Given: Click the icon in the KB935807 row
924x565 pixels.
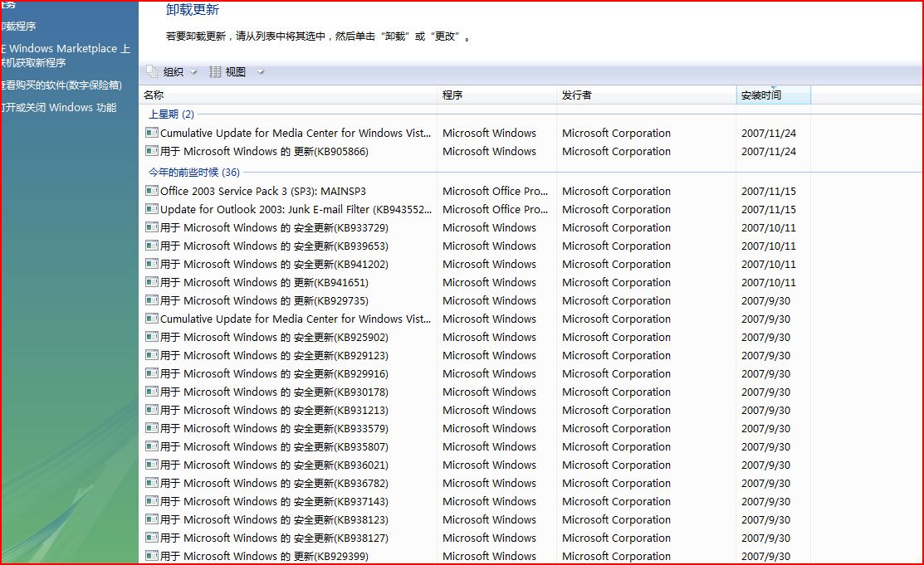Looking at the screenshot, I should point(151,446).
